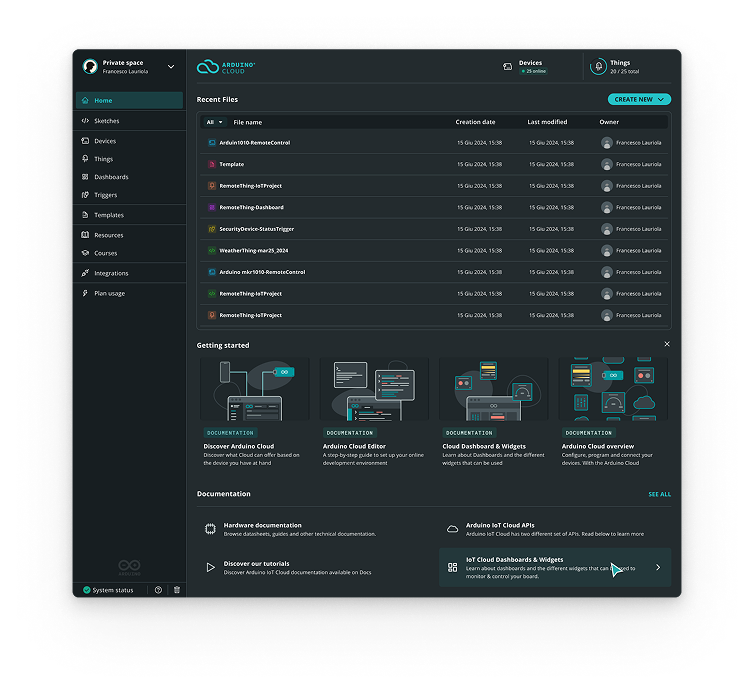Click the Owner column header
The height and width of the screenshot is (694, 754).
[x=609, y=122]
